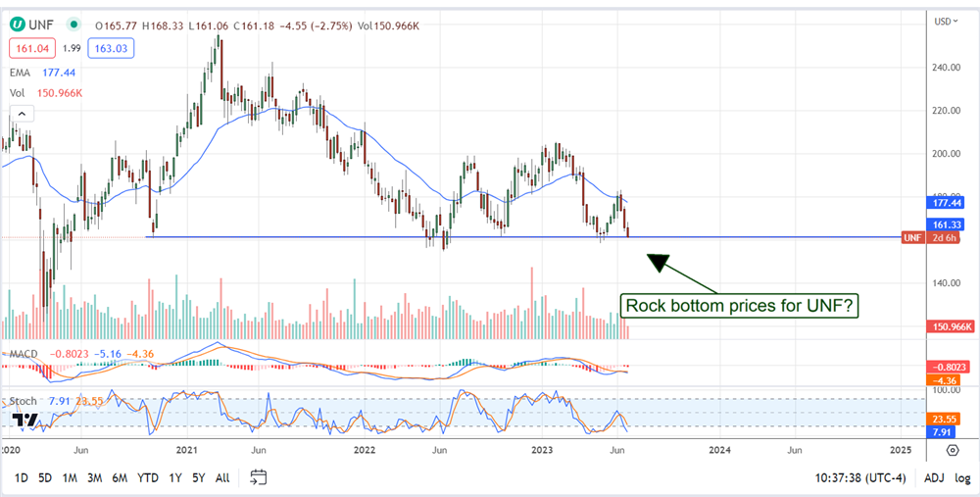
Task: Select the MACD indicator legend
Action: tap(24, 354)
